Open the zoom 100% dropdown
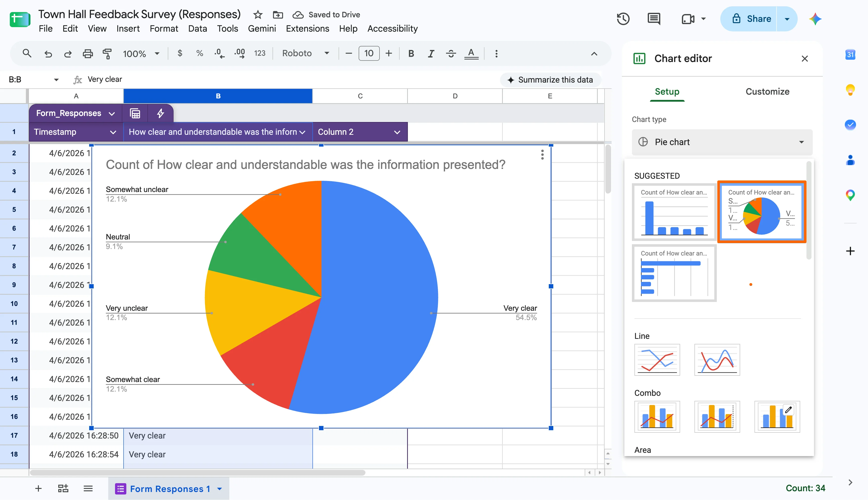 tap(141, 53)
